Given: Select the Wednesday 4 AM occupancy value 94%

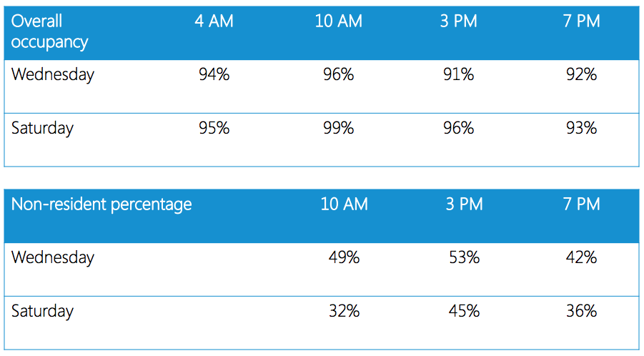Looking at the screenshot, I should pyautogui.click(x=214, y=74).
